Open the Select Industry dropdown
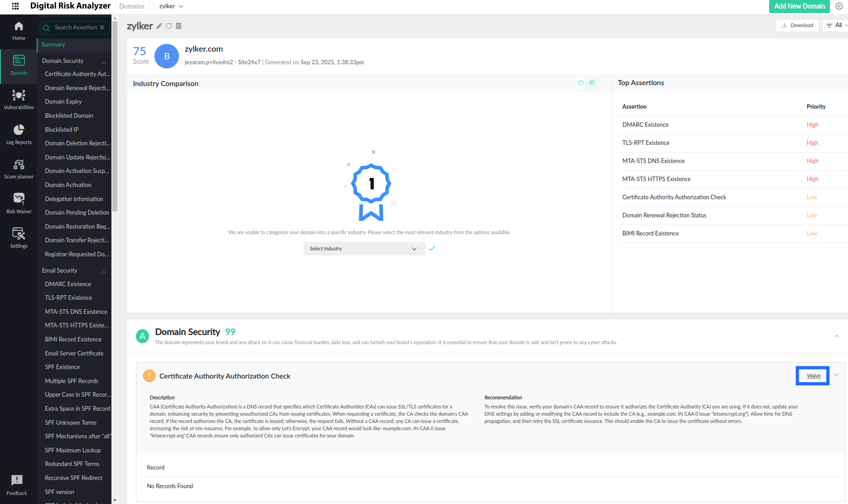This screenshot has height=504, width=848. pos(363,249)
